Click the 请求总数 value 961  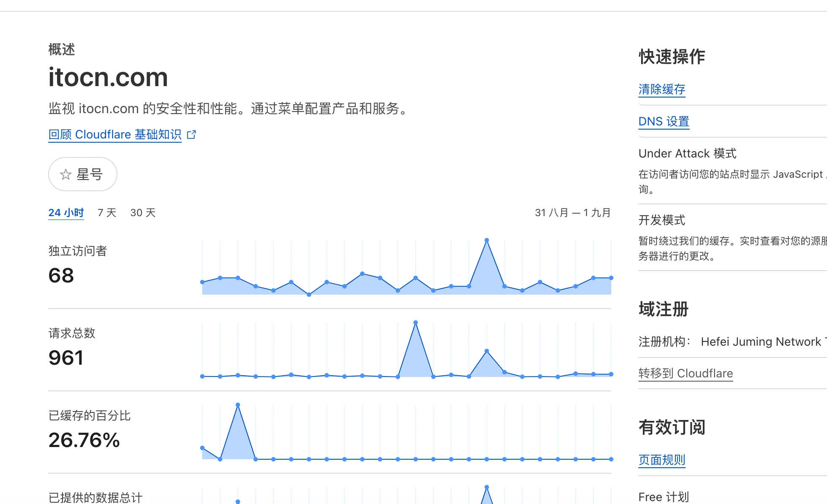pos(66,358)
